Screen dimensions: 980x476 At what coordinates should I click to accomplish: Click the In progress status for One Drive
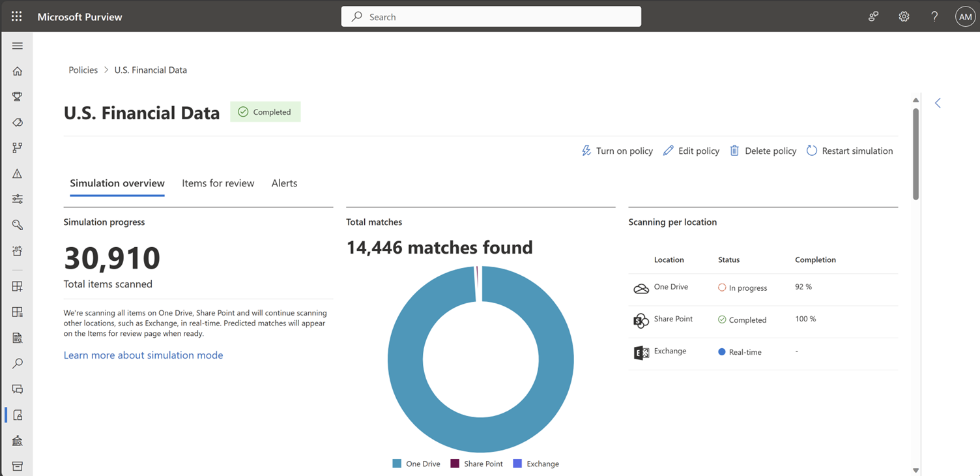coord(743,288)
